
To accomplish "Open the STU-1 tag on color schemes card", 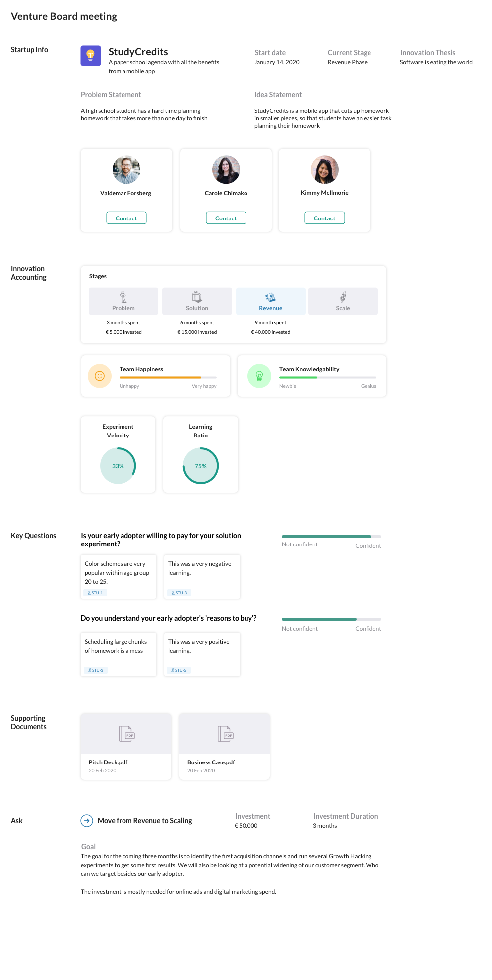I will point(95,593).
